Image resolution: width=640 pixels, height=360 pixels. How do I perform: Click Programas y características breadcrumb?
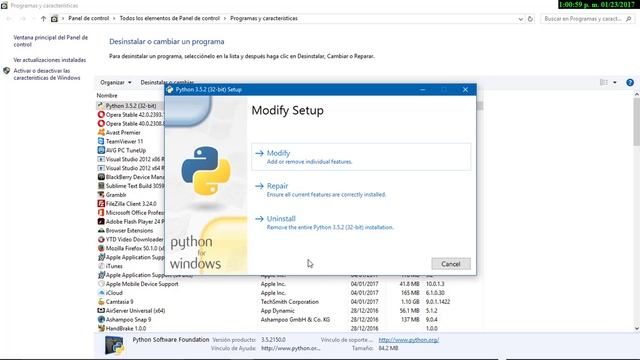(x=264, y=18)
